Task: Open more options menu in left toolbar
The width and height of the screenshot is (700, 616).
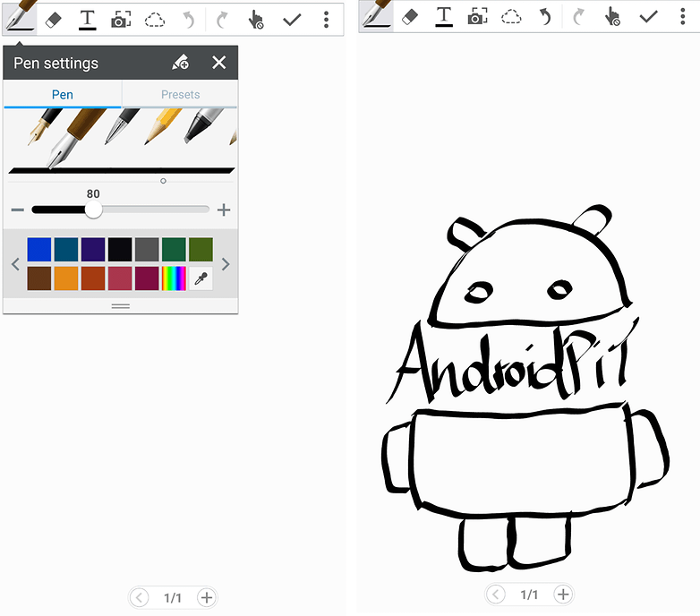Action: [327, 20]
